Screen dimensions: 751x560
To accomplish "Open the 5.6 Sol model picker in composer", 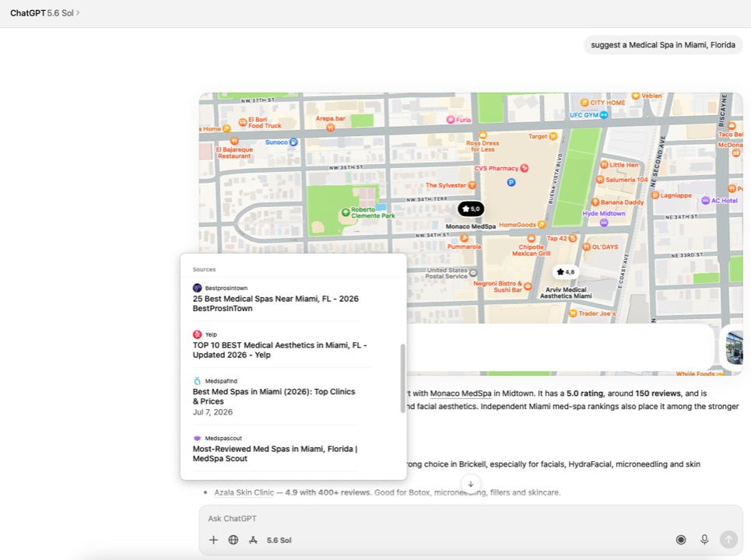I will pyautogui.click(x=279, y=540).
